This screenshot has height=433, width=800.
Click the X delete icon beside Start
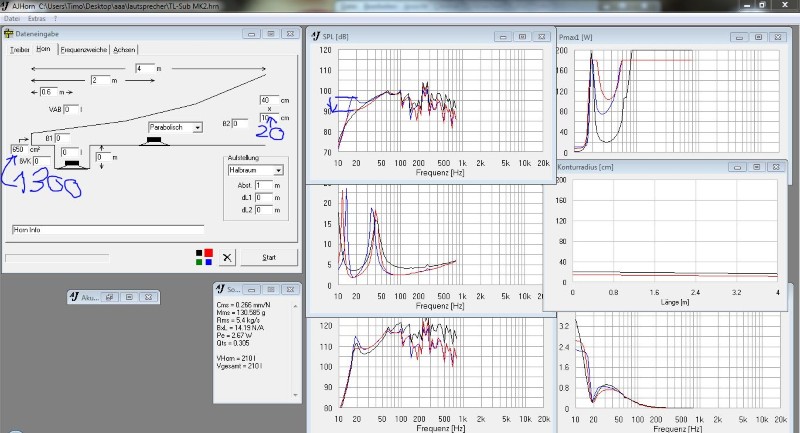coord(227,257)
